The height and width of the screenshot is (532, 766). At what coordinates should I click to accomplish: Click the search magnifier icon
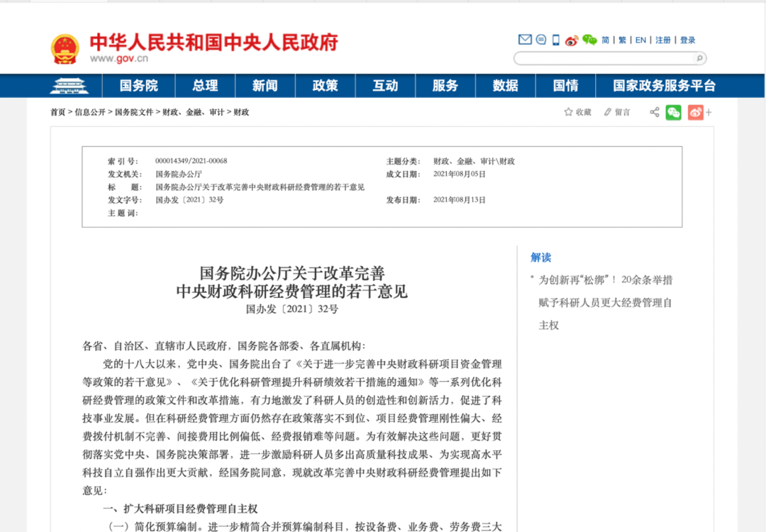pos(699,58)
